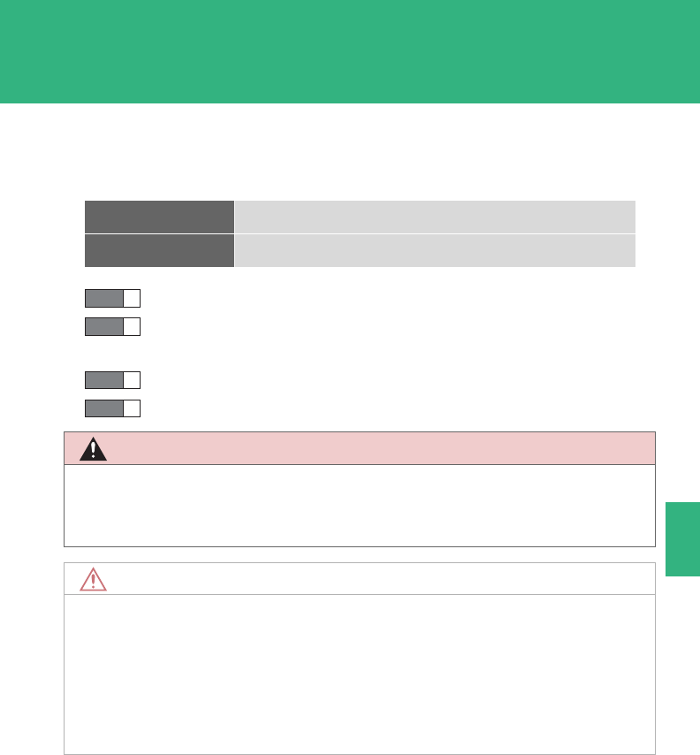Click the solid black warning triangle icon
Image resolution: width=700 pixels, height=755 pixels.
93,449
